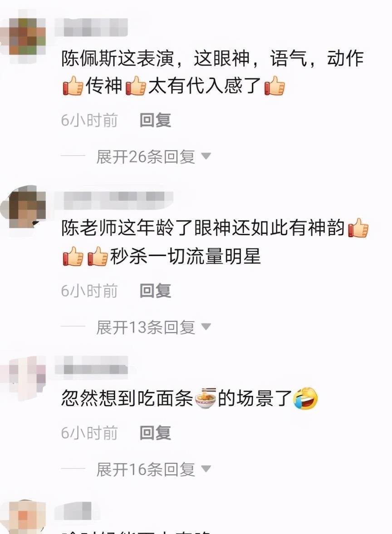
Task: Expand the 13 replies thread
Action: pos(153,327)
